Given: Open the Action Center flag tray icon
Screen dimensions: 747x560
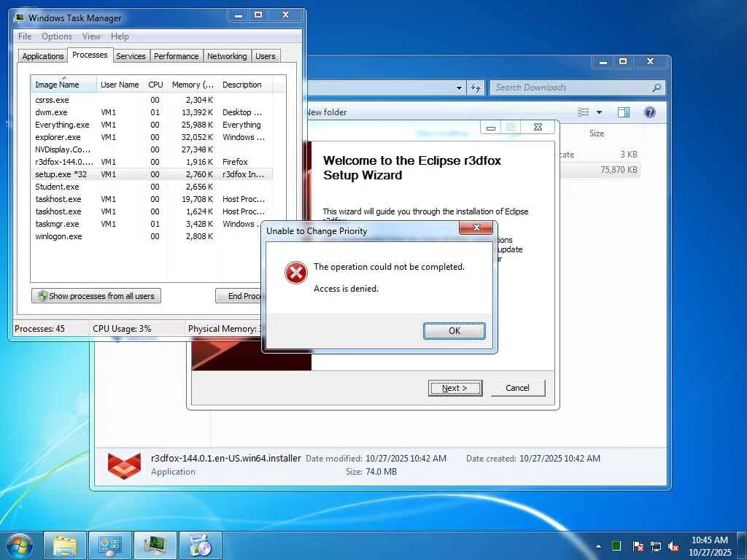Looking at the screenshot, I should pyautogui.click(x=638, y=545).
